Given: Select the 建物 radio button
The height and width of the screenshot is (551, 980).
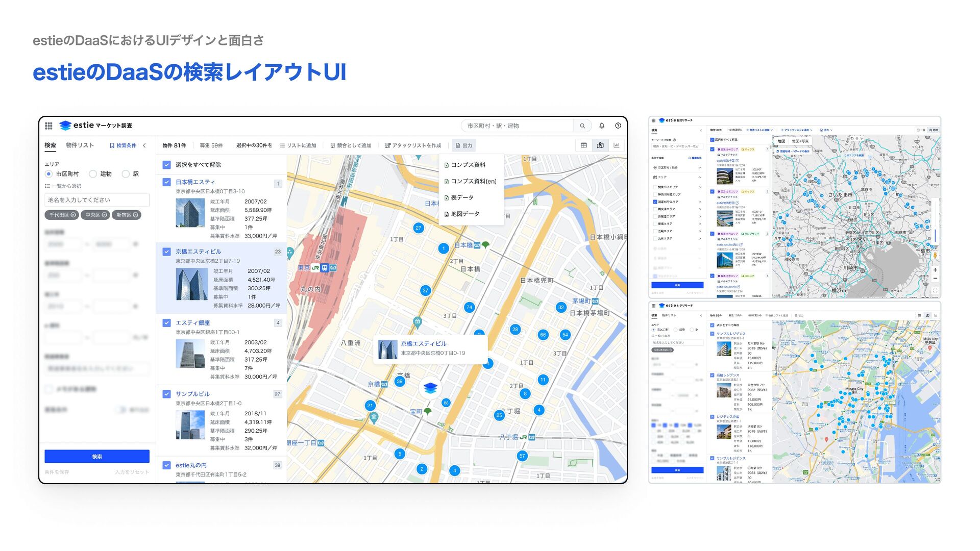Looking at the screenshot, I should point(93,174).
